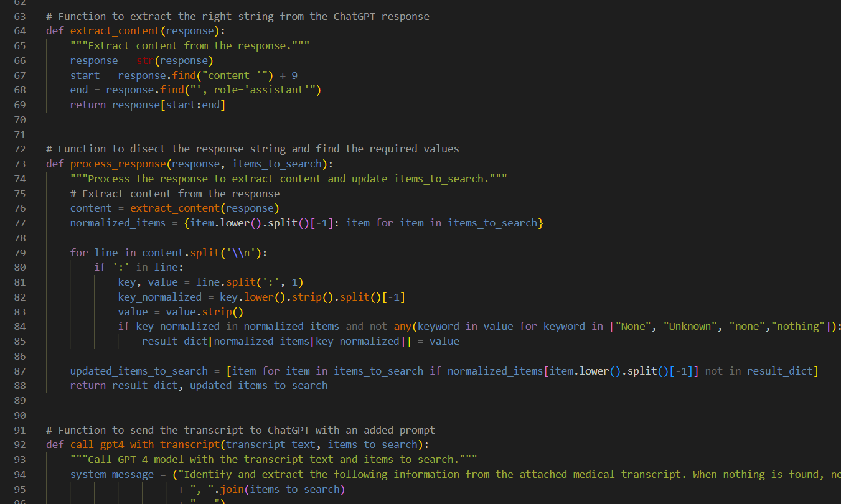Click the docstring starting "Process the response to extract"
The height and width of the screenshot is (504, 841).
pos(288,179)
